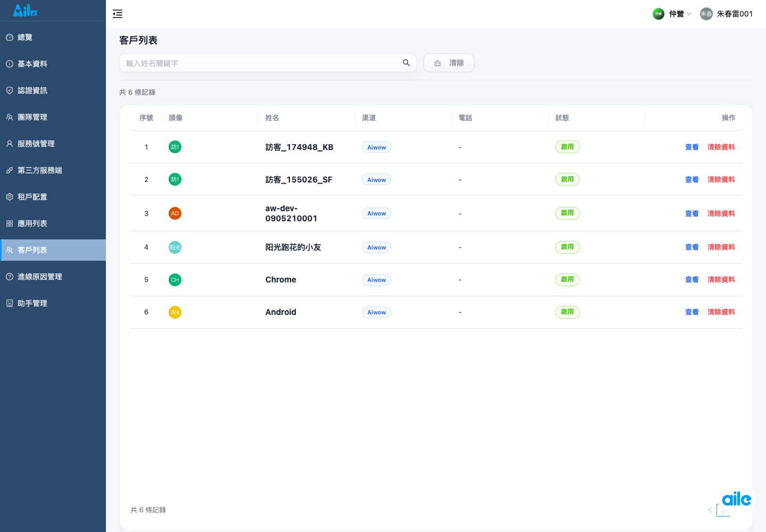Click the 阳光 avatar in row 4

click(175, 247)
